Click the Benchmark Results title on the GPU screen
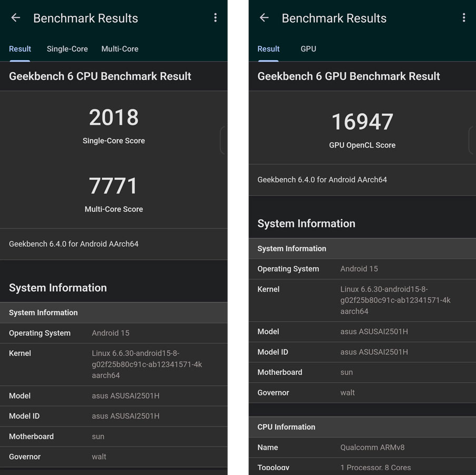The width and height of the screenshot is (476, 475). pos(334,18)
